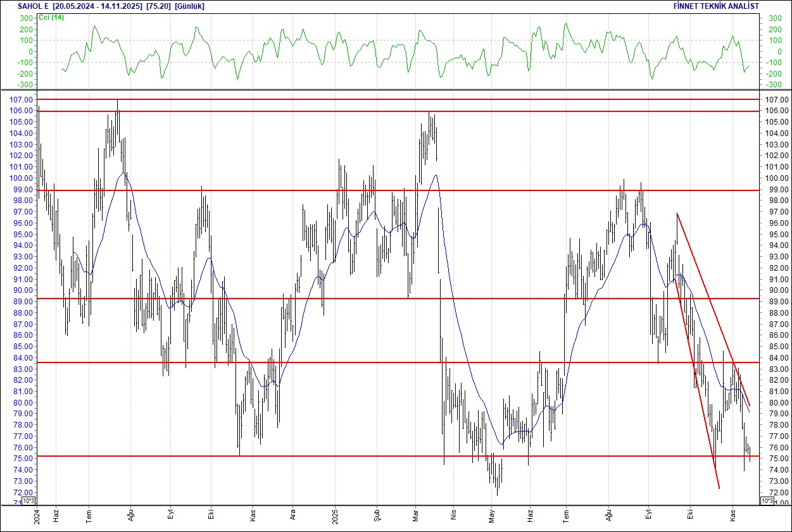Click the [75.20] last price label
792x532 pixels.
(x=158, y=6)
